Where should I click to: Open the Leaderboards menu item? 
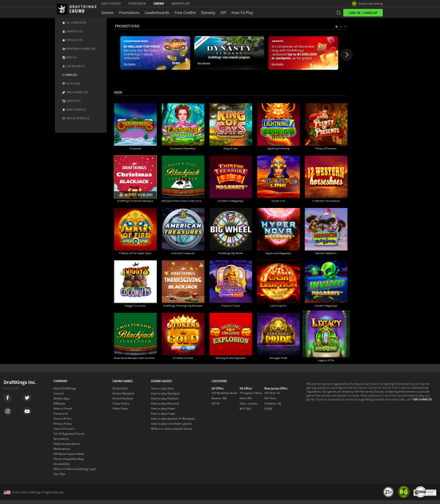(x=157, y=13)
